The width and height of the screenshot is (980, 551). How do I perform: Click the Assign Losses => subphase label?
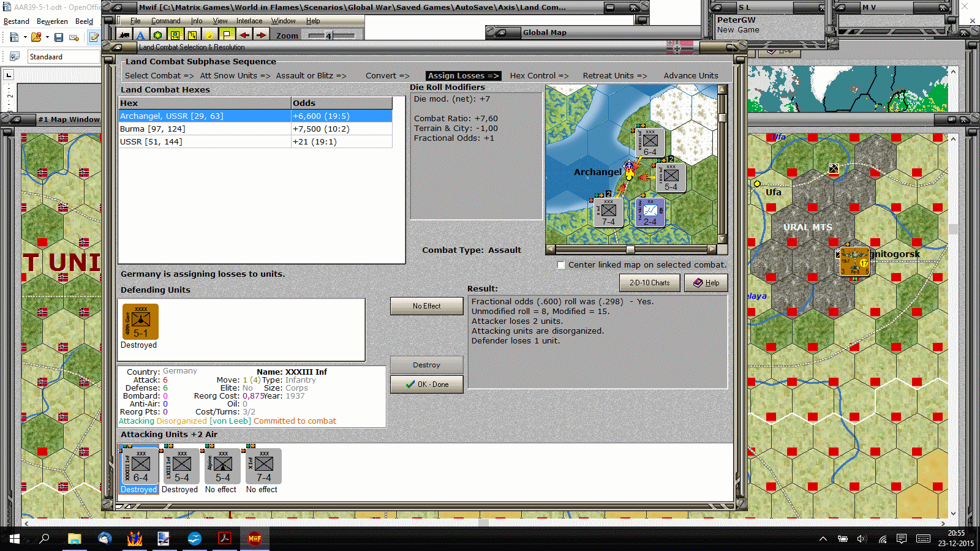(x=463, y=76)
